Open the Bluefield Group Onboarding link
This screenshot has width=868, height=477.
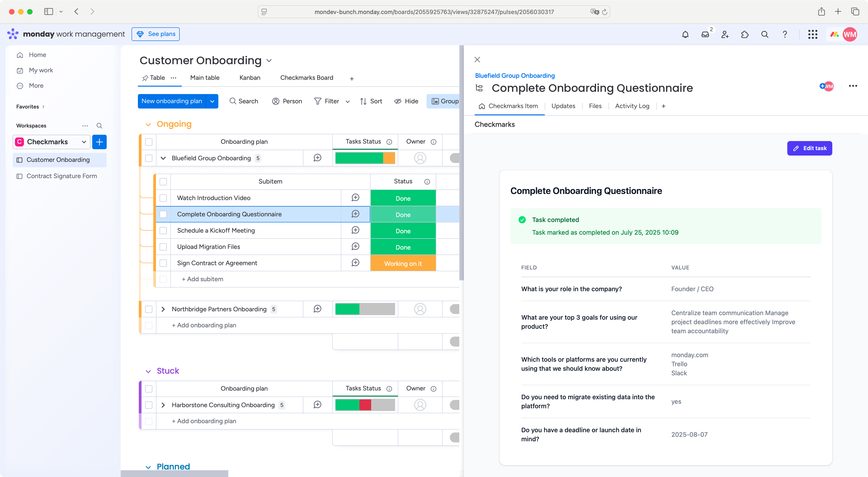pyautogui.click(x=514, y=76)
